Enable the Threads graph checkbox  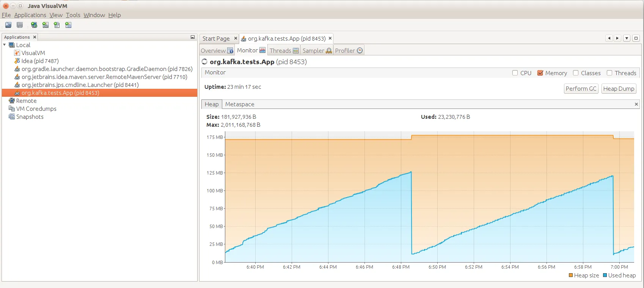(x=609, y=73)
